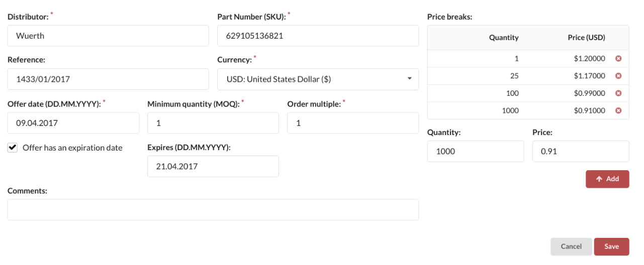Screen dimensions: 644x265
Task: Cancel the offer form
Action: pos(571,246)
